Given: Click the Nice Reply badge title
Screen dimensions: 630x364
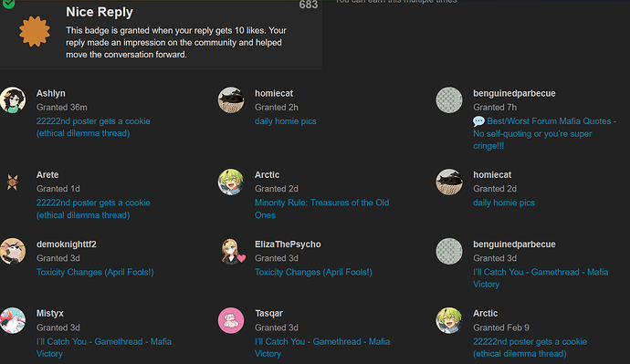Looking at the screenshot, I should click(x=100, y=12).
